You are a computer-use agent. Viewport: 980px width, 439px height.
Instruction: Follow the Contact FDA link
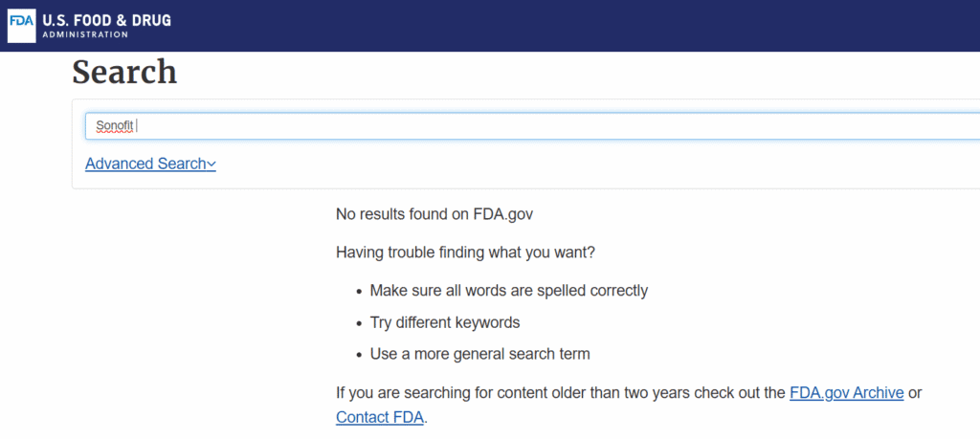(380, 416)
